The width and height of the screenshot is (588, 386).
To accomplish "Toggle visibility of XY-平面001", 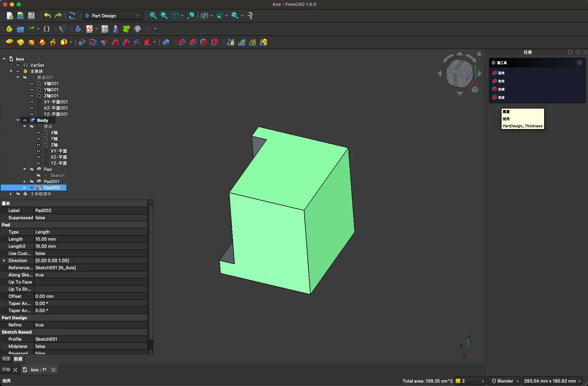I will tap(32, 102).
